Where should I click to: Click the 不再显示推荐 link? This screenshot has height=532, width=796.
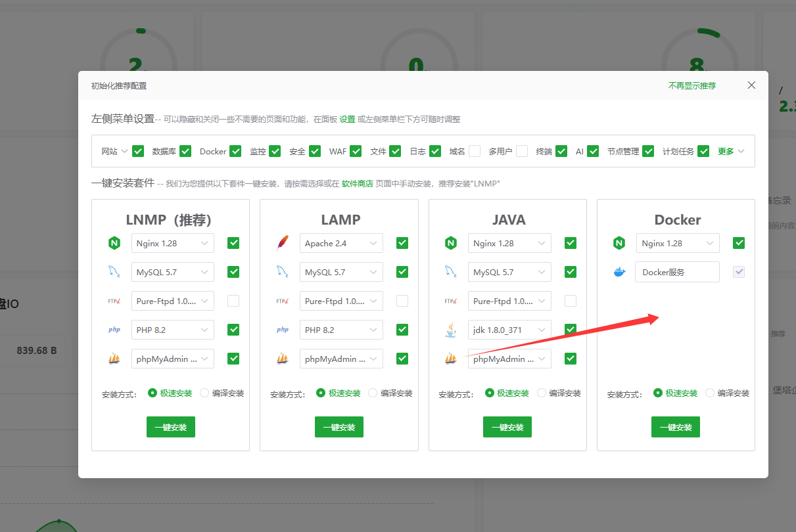click(x=692, y=85)
